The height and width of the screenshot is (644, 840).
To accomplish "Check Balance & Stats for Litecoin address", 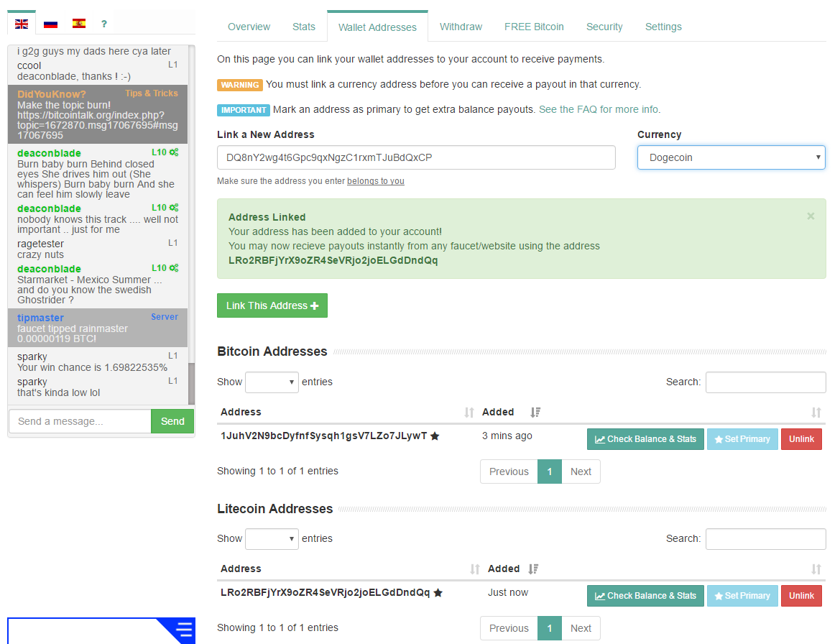I will pos(645,596).
